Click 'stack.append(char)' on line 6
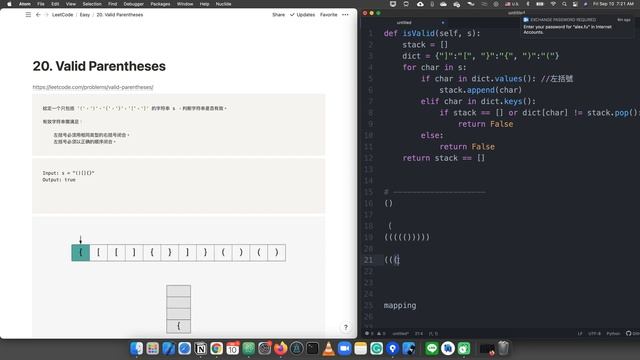The width and height of the screenshot is (640, 360). (x=480, y=90)
